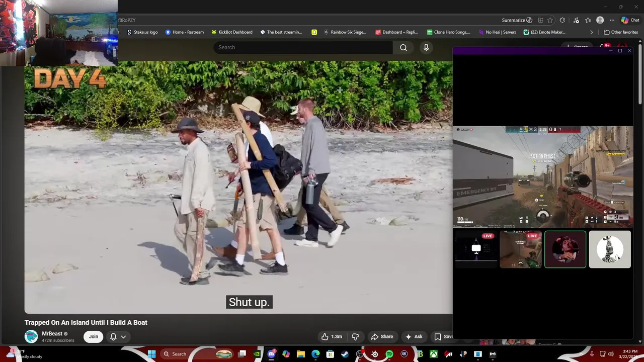Open the Rainbow Six Siege bookmark
The width and height of the screenshot is (644, 362).
(345, 32)
